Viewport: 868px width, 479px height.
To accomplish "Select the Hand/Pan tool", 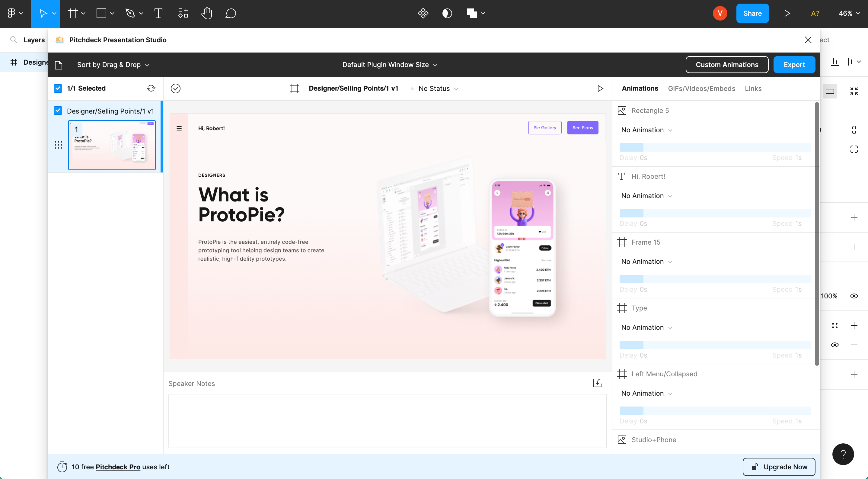I will (x=206, y=14).
